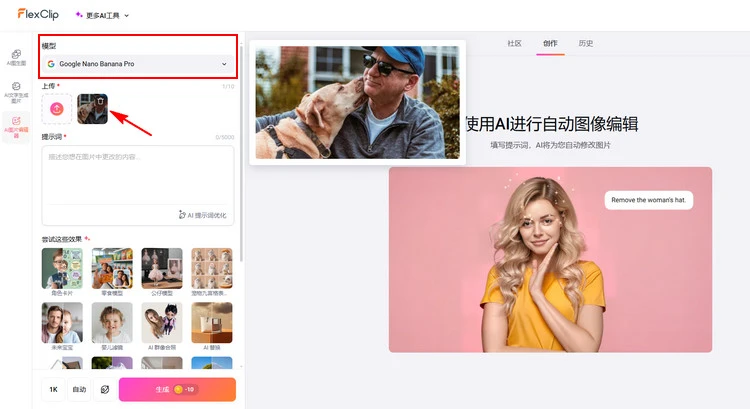Select the 创作 tab
The width and height of the screenshot is (750, 409).
click(x=550, y=43)
